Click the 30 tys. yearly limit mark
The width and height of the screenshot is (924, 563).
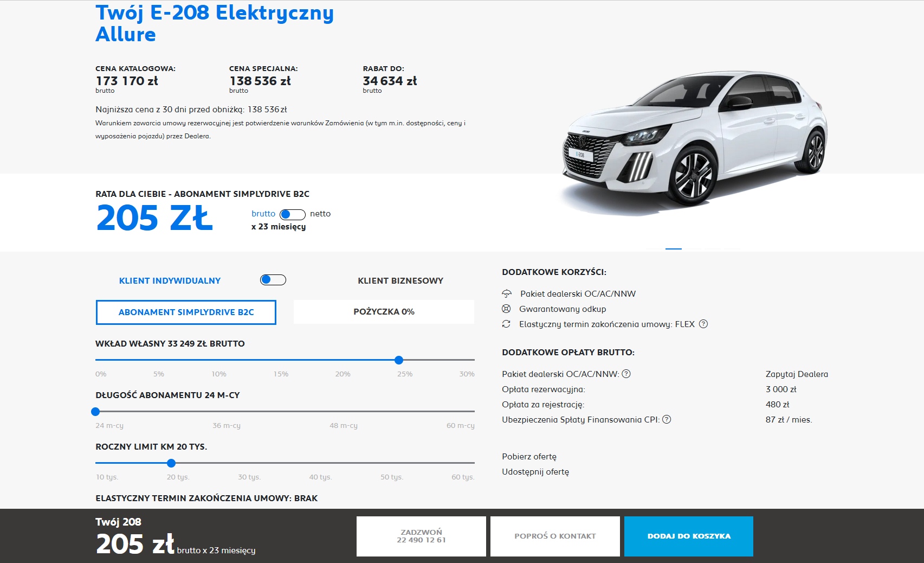249,477
